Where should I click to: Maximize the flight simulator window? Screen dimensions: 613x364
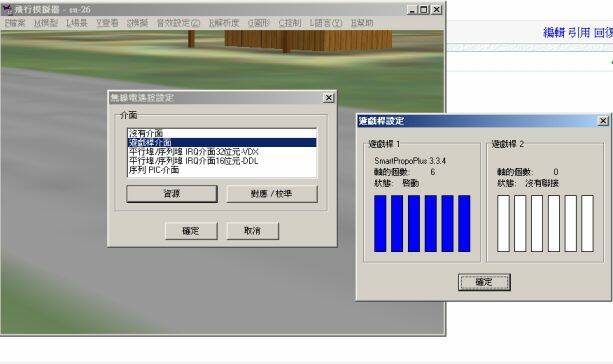[424, 9]
